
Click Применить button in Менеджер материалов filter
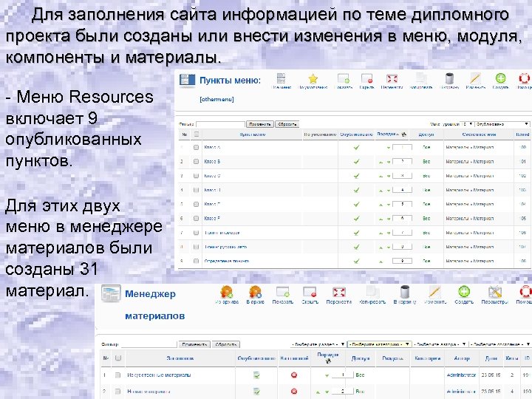194,344
